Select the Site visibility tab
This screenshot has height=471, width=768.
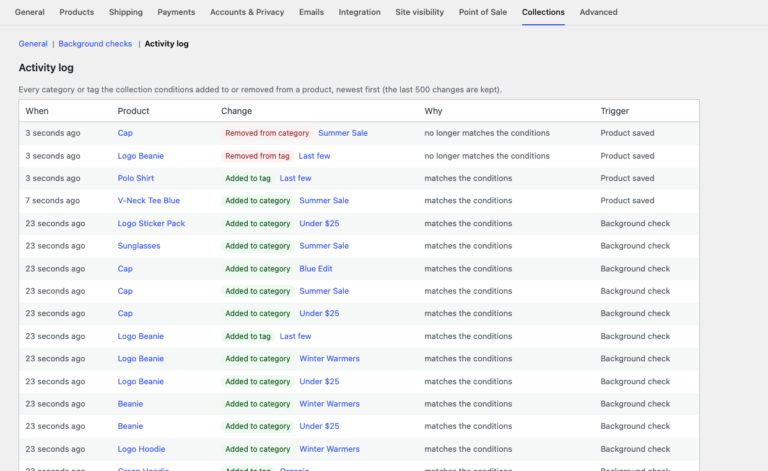pos(419,12)
